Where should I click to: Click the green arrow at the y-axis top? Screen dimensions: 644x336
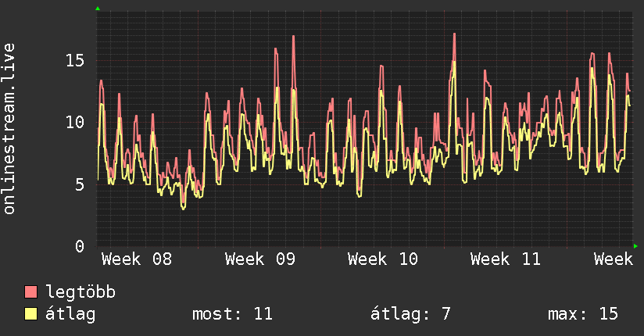click(x=98, y=9)
